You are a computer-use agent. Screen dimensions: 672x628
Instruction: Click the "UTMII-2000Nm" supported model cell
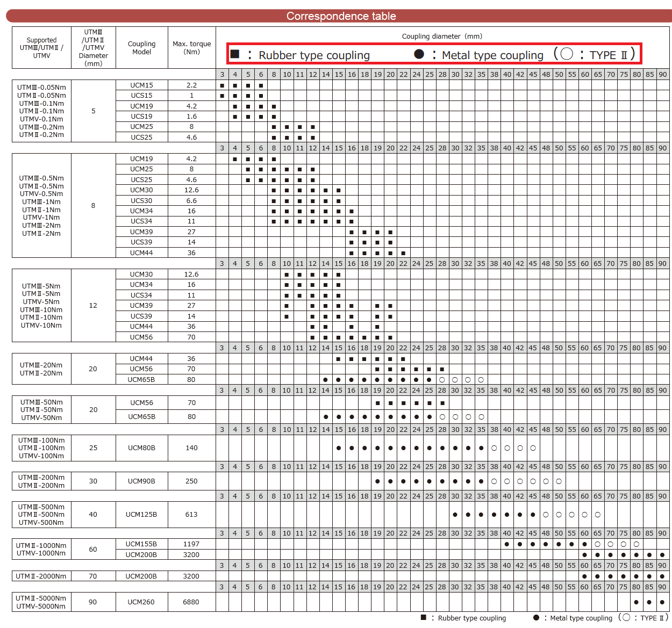[x=41, y=576]
